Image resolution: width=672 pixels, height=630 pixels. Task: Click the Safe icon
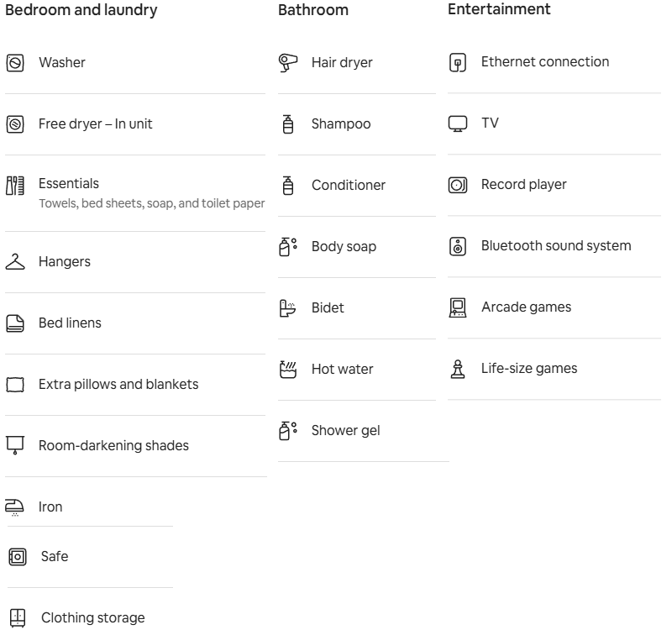18,557
